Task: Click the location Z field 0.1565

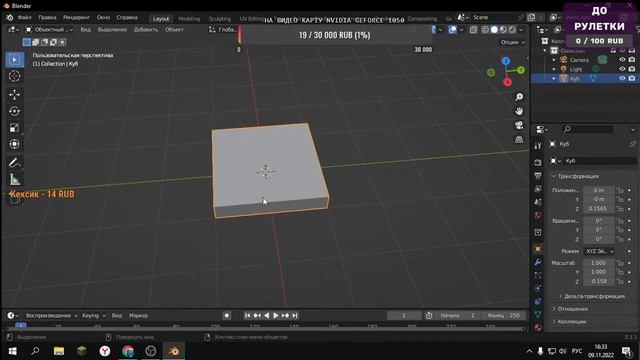Action: tap(598, 209)
